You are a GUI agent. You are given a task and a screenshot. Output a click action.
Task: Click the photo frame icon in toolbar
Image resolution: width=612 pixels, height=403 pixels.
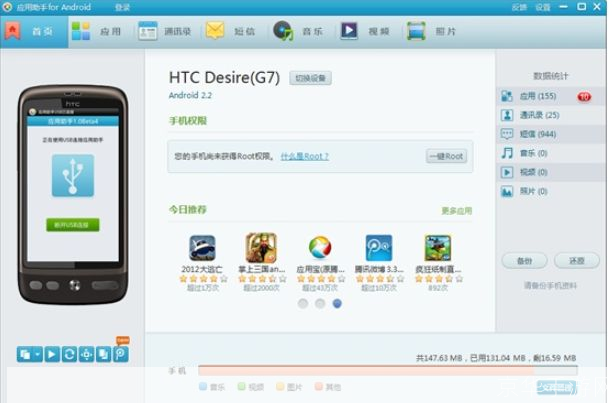click(416, 31)
